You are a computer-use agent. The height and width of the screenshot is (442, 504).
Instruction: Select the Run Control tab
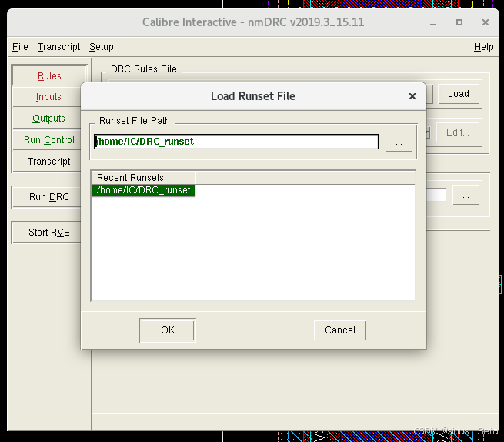pos(47,140)
